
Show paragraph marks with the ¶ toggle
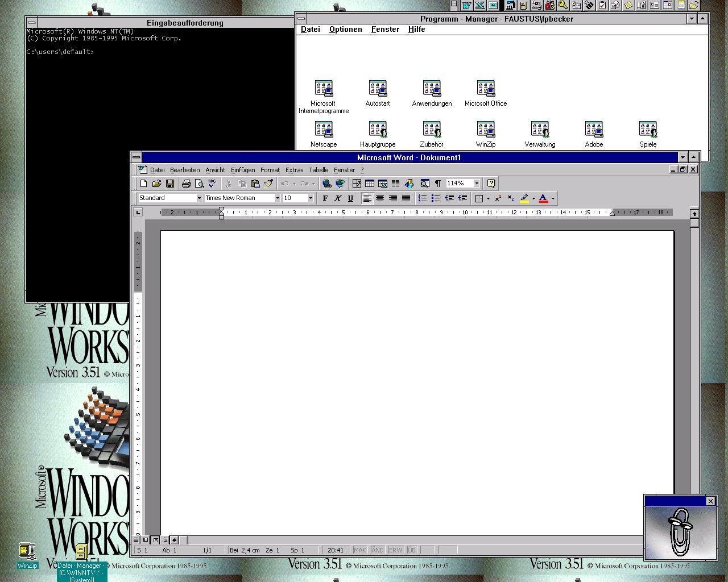click(x=437, y=184)
